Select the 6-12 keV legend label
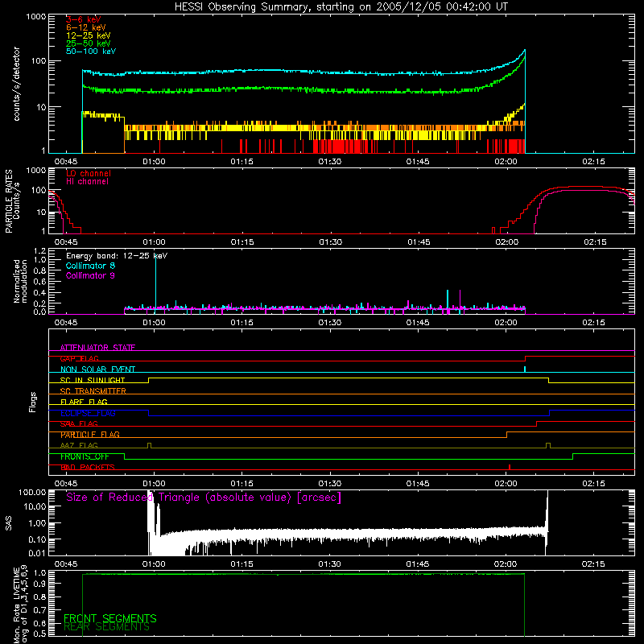The image size is (644, 644). pos(86,27)
